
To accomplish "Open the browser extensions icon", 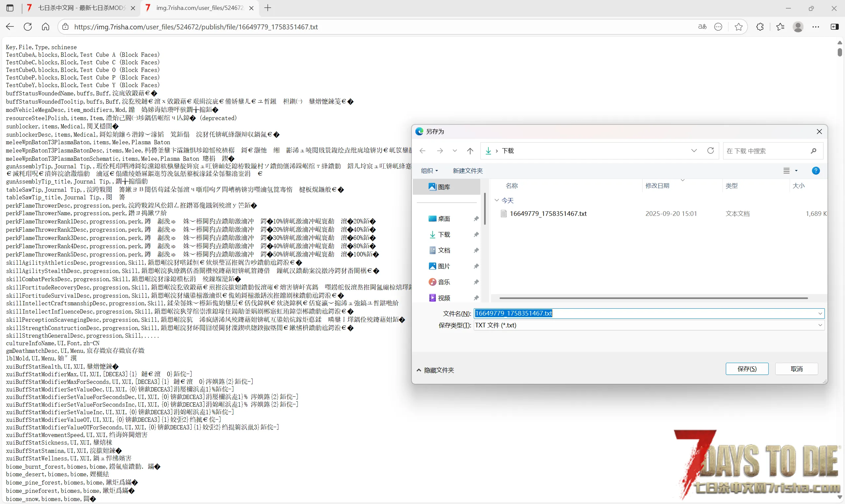I will [760, 27].
